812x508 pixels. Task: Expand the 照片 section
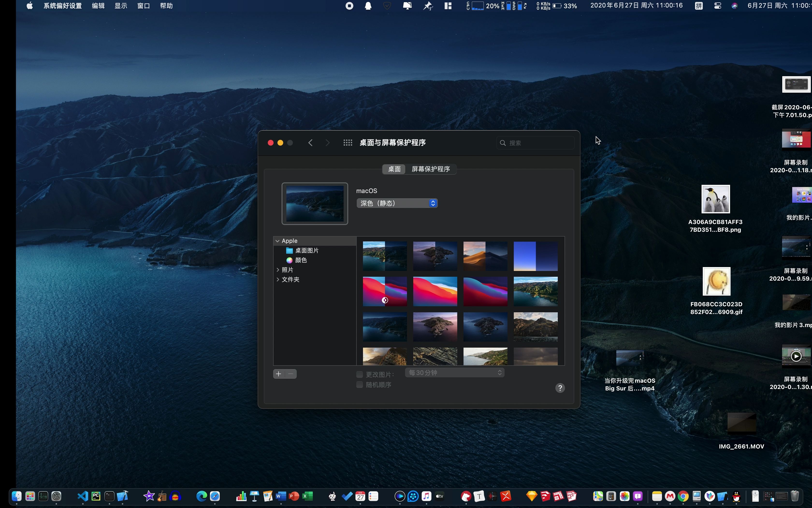277,270
